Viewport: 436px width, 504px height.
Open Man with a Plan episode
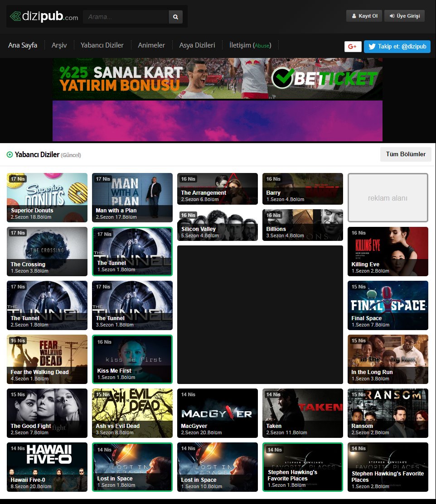(132, 197)
